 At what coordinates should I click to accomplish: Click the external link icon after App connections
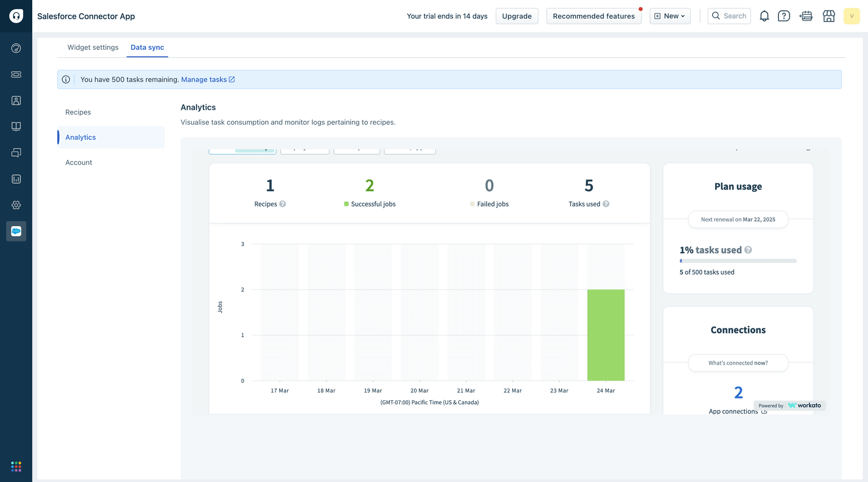click(764, 411)
